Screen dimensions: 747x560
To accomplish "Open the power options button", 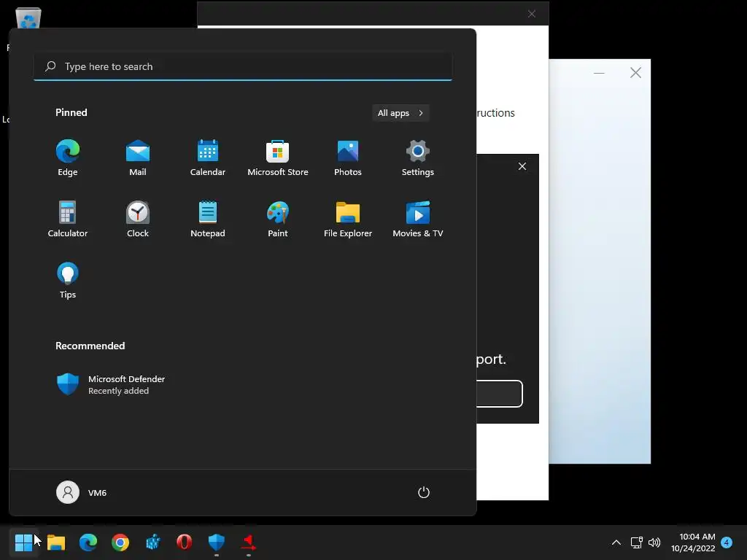I will pyautogui.click(x=424, y=492).
